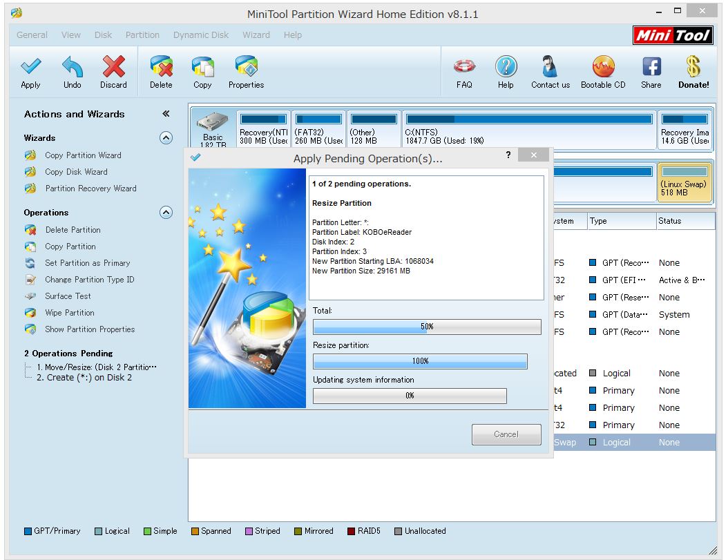728x560 pixels.
Task: Cancel the pending operations dialog
Action: [506, 434]
